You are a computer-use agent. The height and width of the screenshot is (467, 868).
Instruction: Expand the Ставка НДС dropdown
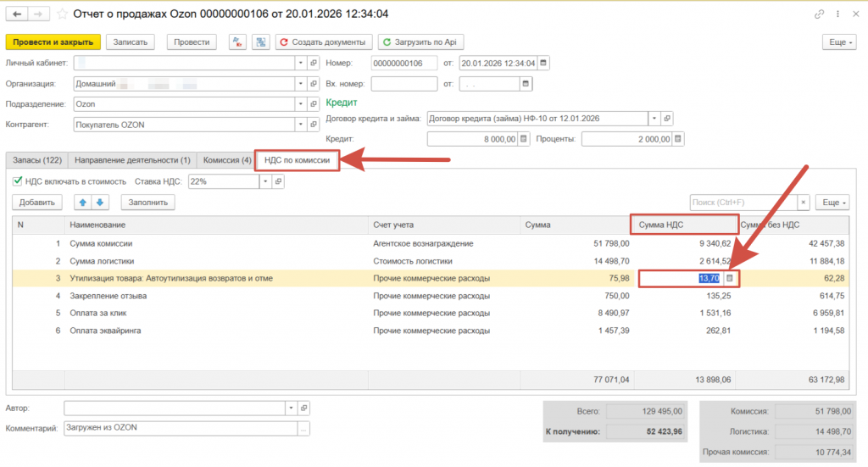(x=264, y=181)
